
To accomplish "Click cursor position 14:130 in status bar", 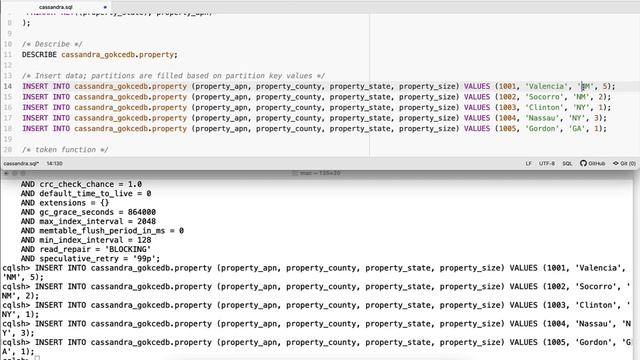I will (x=54, y=163).
